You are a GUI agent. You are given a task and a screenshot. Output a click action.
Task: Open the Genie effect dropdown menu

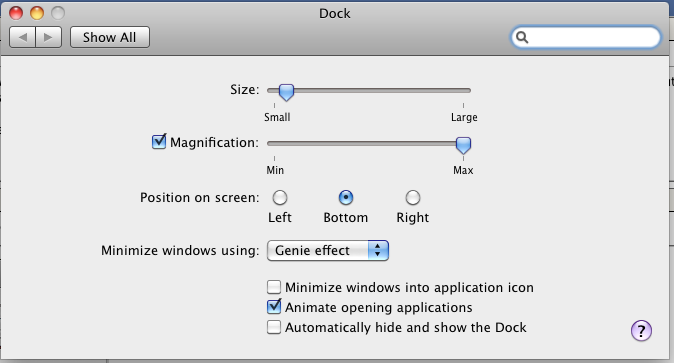click(328, 250)
